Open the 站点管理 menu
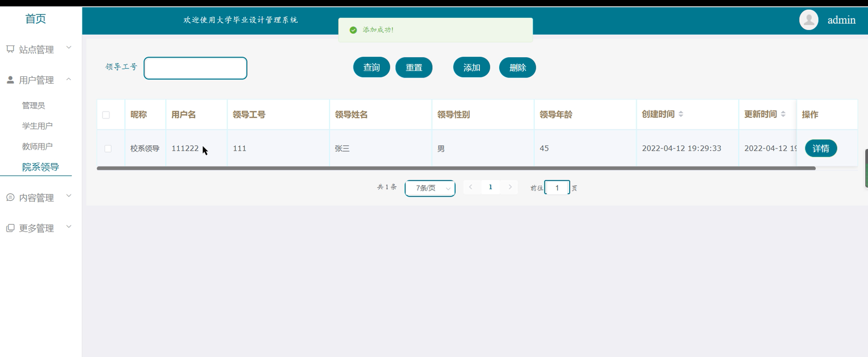Image resolution: width=868 pixels, height=357 pixels. point(36,50)
